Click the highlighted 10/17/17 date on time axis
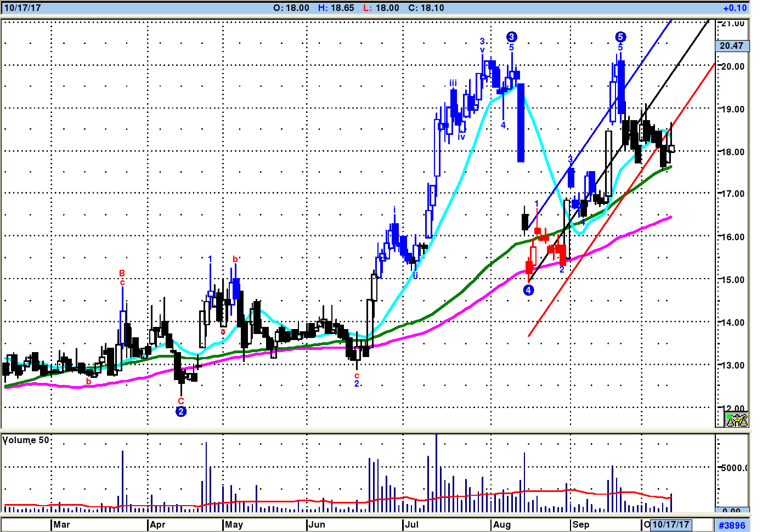Screen dimensions: 768x532 pyautogui.click(x=670, y=525)
